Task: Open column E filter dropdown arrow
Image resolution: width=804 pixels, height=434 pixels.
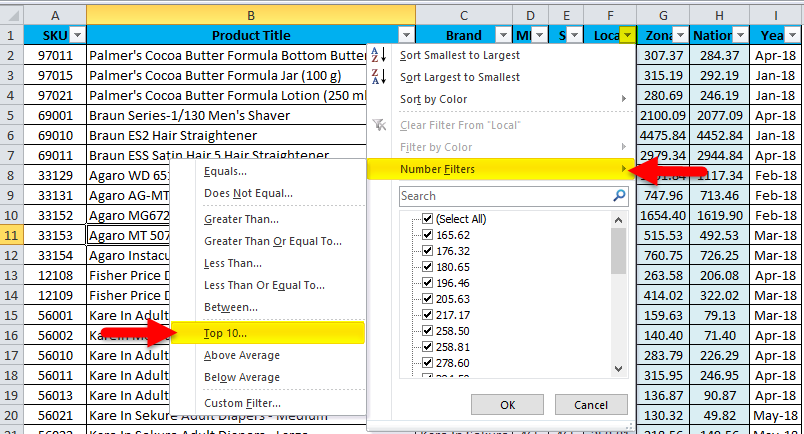Action: 574,35
